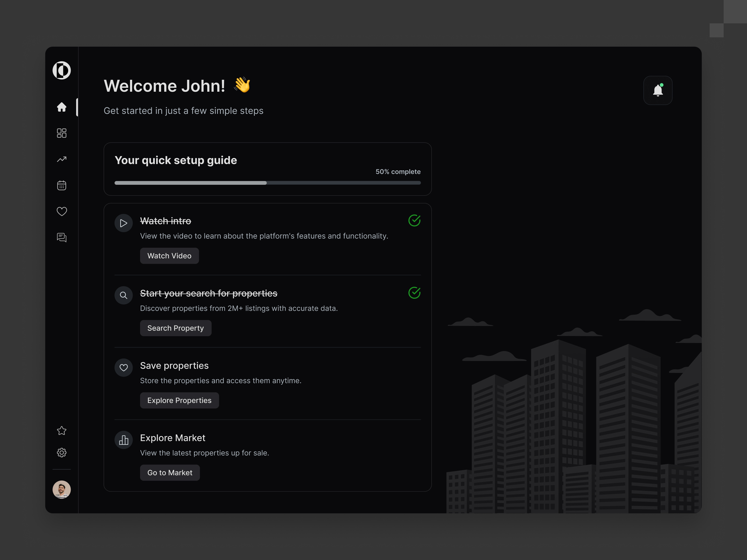Select the play icon next to Watch intro
Image resolution: width=747 pixels, height=560 pixels.
(x=123, y=223)
